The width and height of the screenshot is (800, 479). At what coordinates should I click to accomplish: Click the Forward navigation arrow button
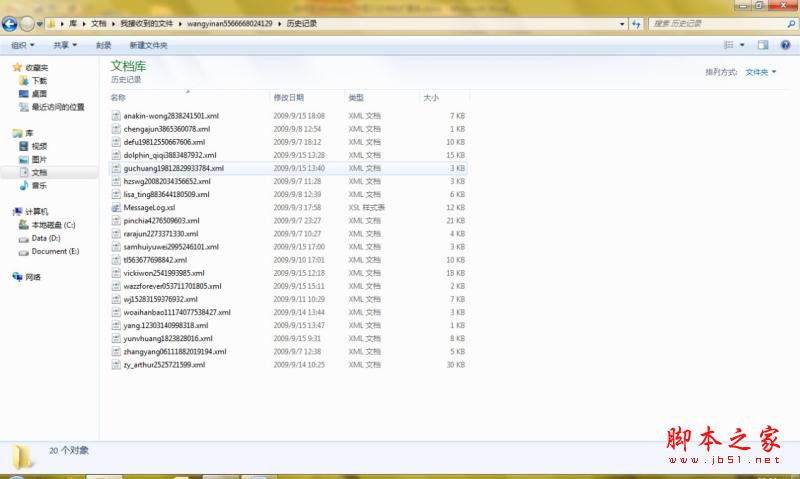[x=27, y=23]
